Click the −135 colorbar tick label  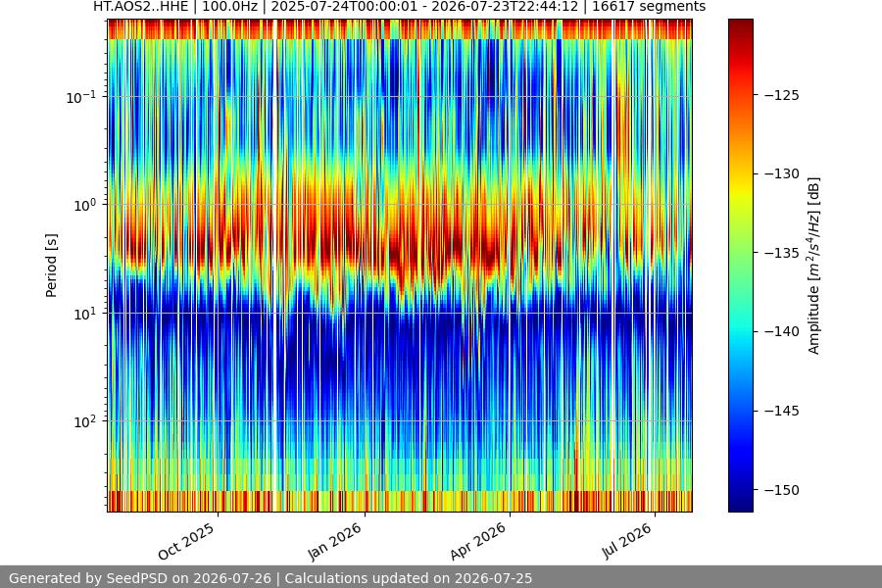781,253
